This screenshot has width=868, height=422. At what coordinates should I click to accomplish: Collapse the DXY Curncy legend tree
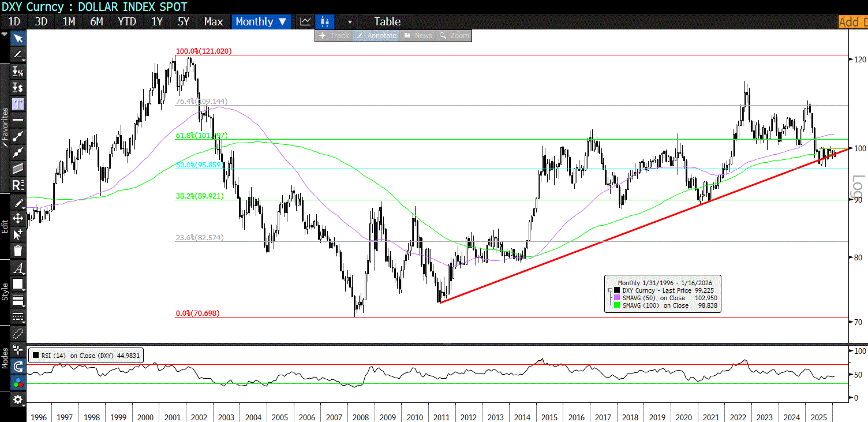609,290
